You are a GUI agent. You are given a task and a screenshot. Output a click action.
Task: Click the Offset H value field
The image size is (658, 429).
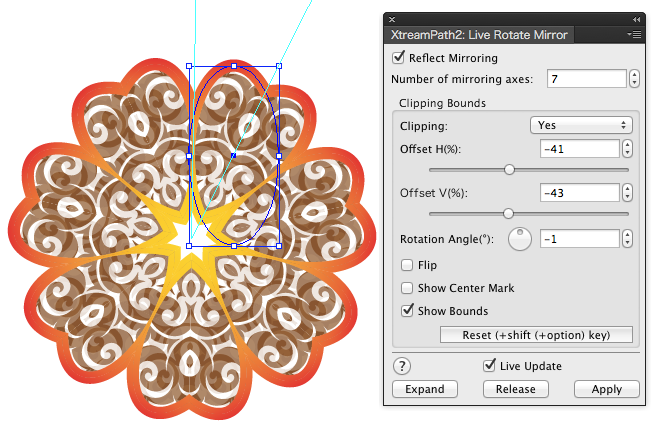[577, 149]
